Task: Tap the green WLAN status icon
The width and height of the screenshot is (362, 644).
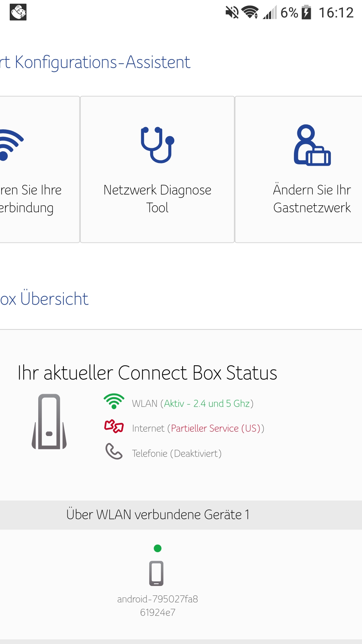Action: tap(114, 401)
